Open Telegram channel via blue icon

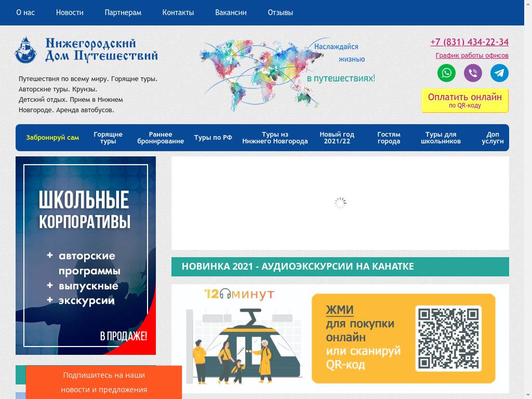[x=499, y=73]
